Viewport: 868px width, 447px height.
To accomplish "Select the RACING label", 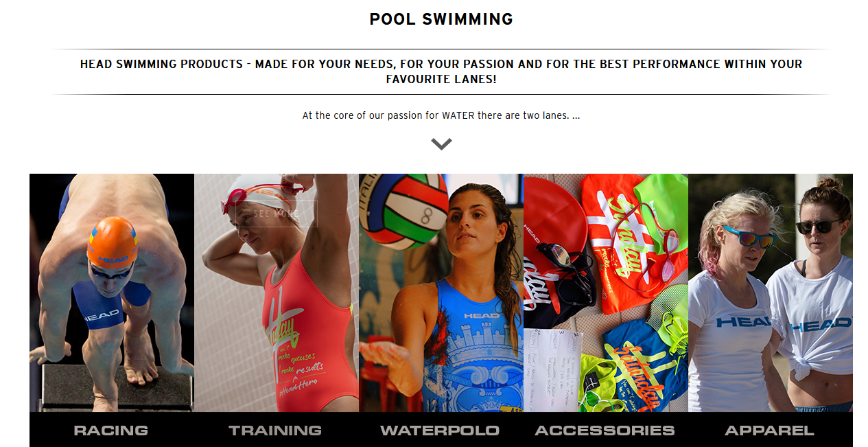I will tap(111, 431).
